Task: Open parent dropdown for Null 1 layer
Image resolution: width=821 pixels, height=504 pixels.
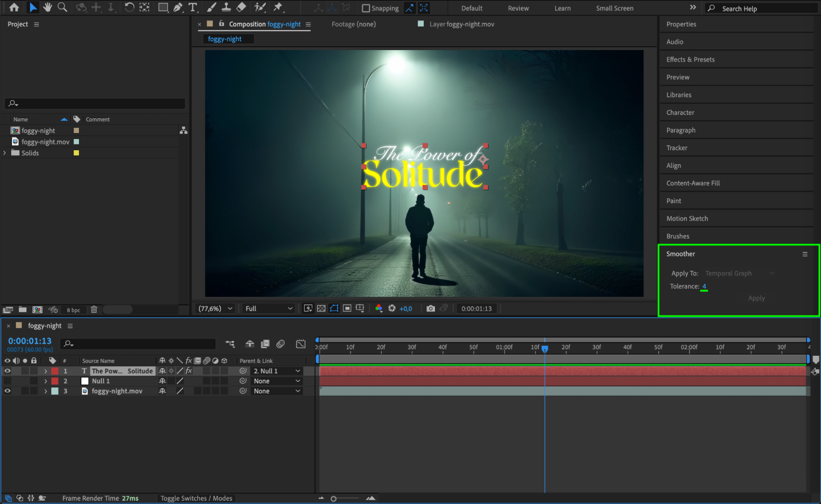Action: pyautogui.click(x=277, y=381)
